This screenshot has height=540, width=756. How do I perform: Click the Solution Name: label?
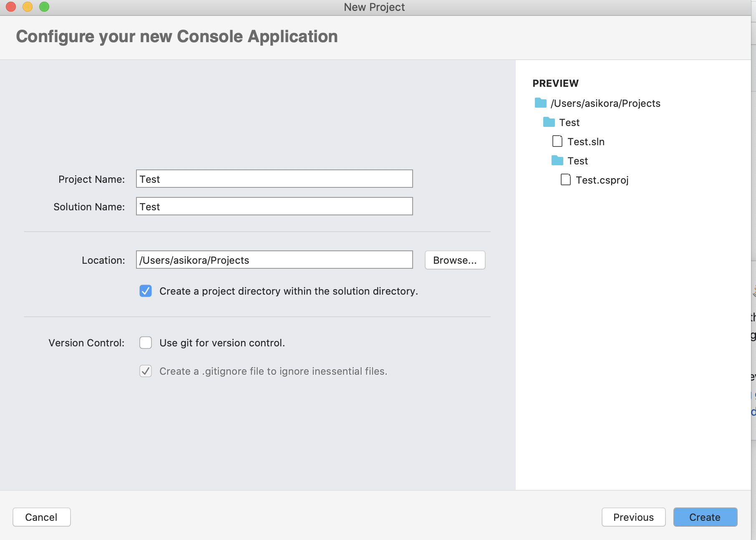pos(89,207)
